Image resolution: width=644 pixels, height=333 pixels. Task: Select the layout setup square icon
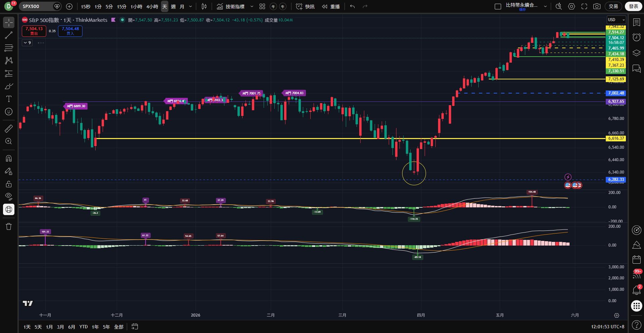[498, 6]
